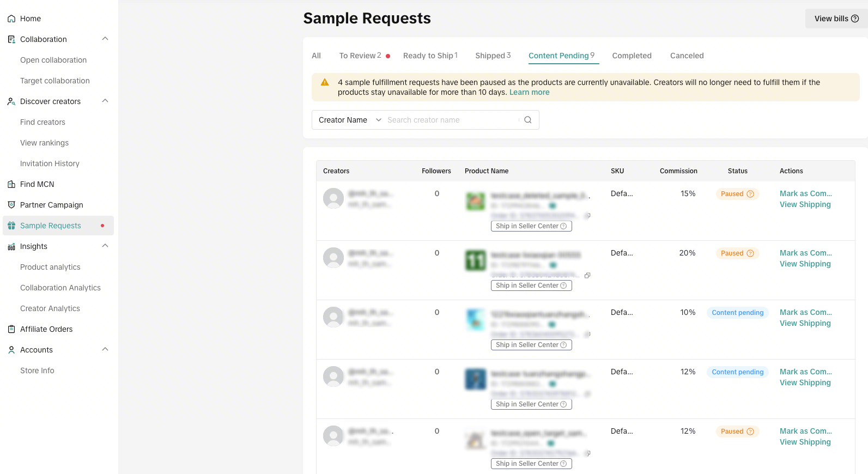Switch to the Shipped tab
Image resolution: width=868 pixels, height=474 pixels.
493,56
